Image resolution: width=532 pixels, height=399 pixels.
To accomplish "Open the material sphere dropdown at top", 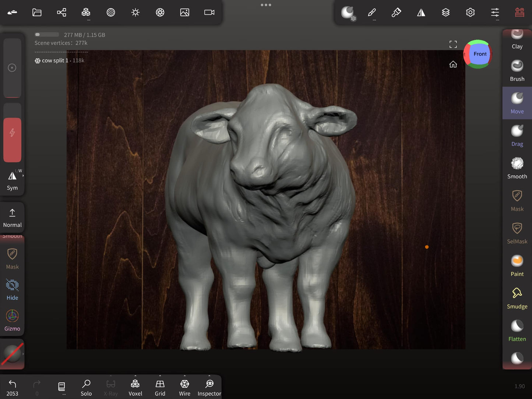I will (348, 13).
